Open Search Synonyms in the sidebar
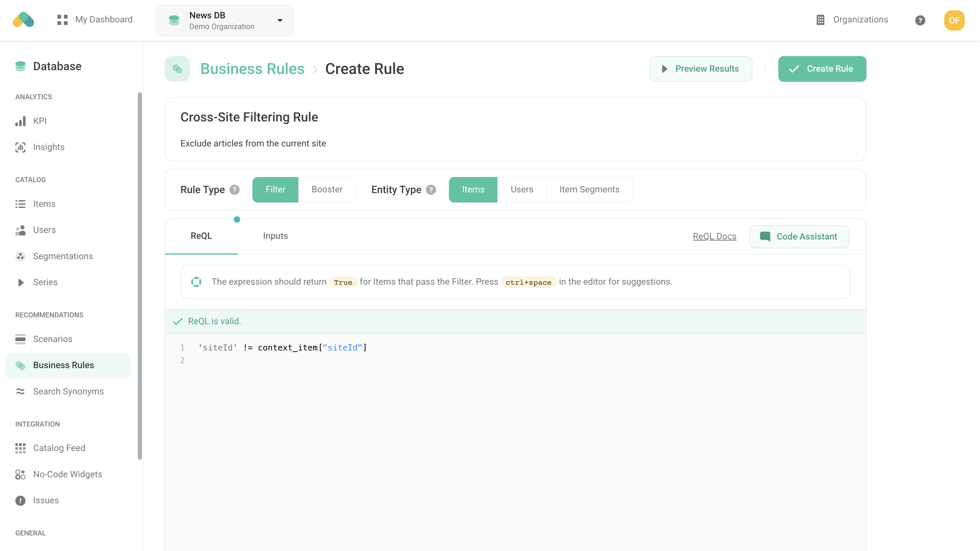The image size is (980, 551). coord(68,391)
